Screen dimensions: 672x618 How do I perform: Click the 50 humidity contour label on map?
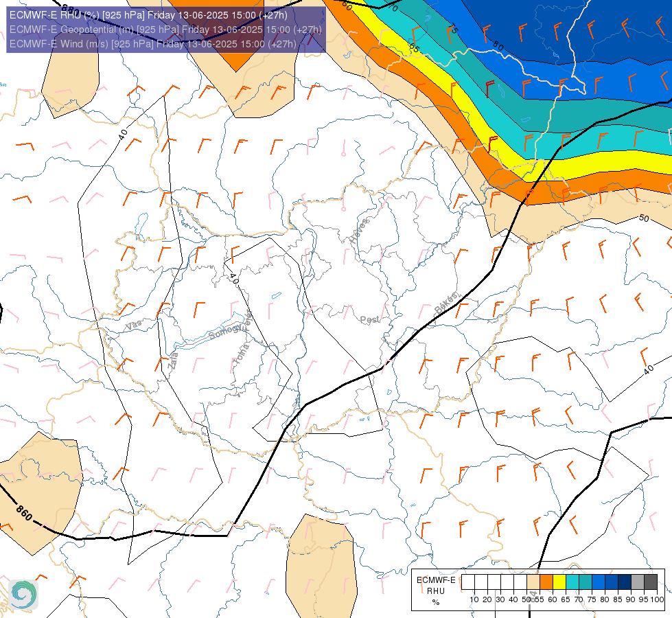644,218
